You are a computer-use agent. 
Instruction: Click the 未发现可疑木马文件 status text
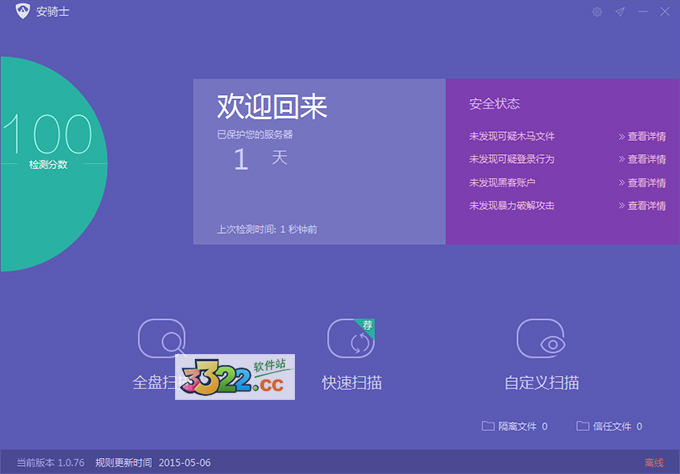(x=512, y=137)
